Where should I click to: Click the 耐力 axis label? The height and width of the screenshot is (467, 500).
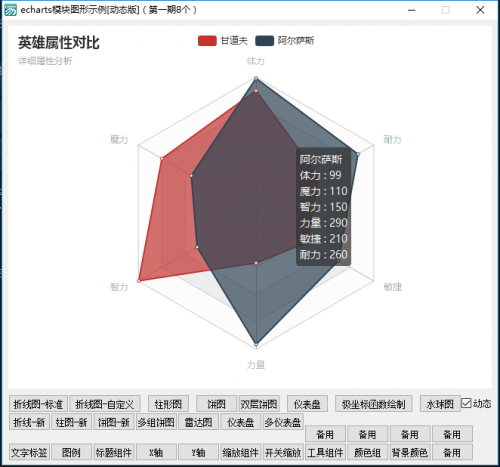[x=392, y=139]
